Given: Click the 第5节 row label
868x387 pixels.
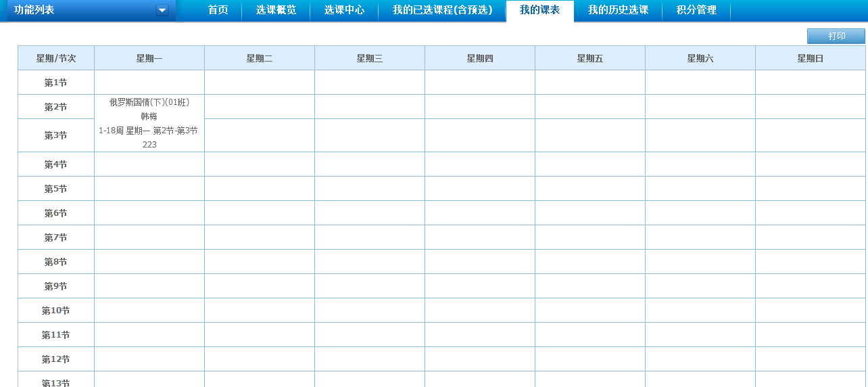Looking at the screenshot, I should 56,189.
